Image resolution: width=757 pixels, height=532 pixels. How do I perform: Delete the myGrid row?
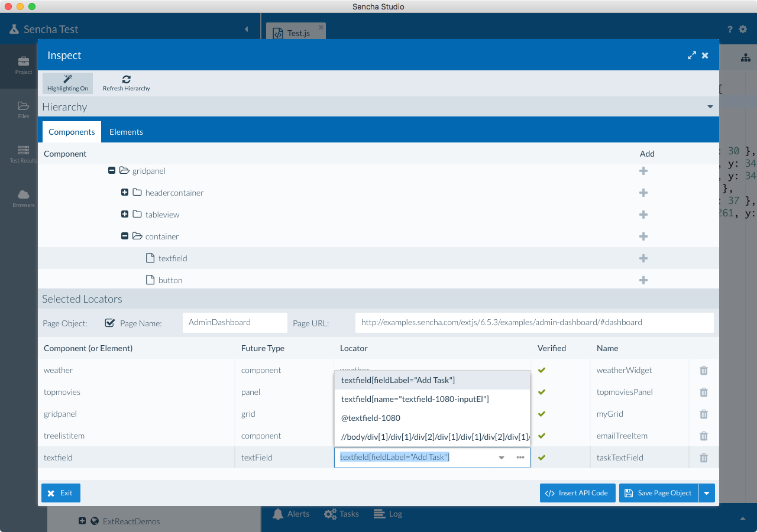(x=704, y=414)
